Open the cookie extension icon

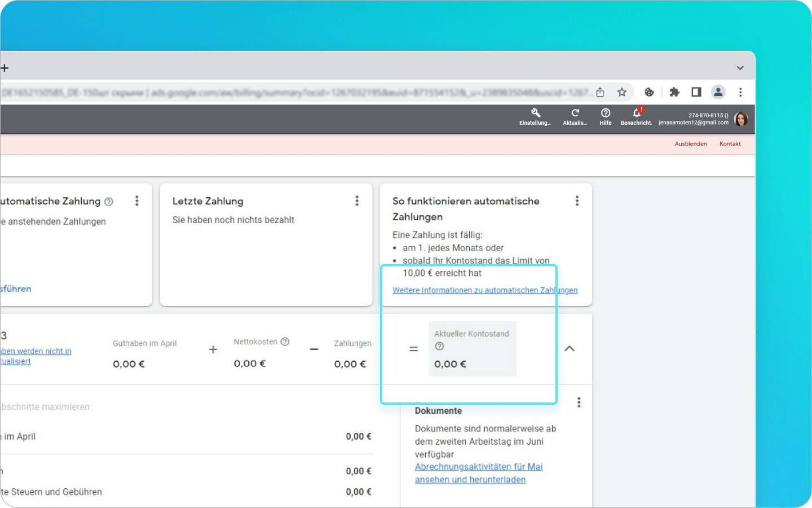click(x=649, y=92)
